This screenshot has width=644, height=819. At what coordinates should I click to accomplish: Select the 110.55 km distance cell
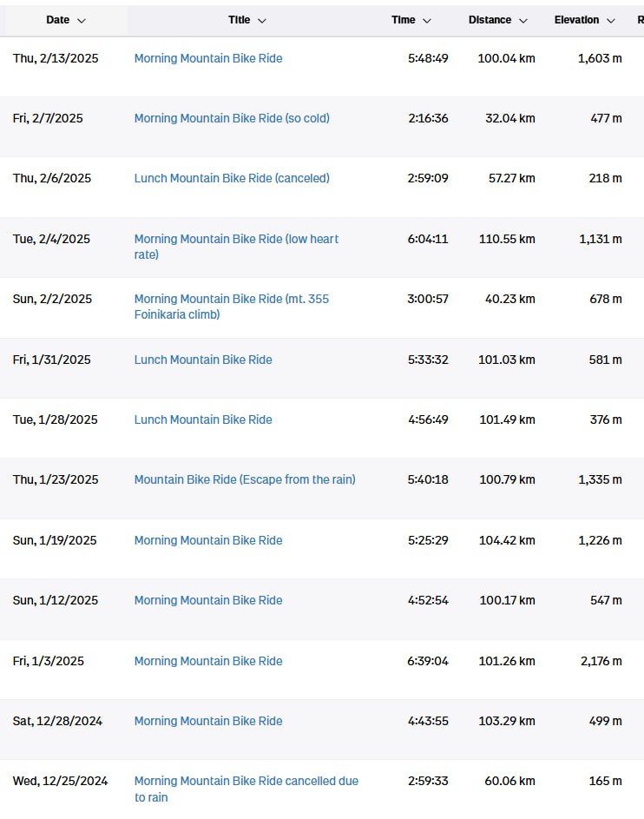click(x=507, y=239)
